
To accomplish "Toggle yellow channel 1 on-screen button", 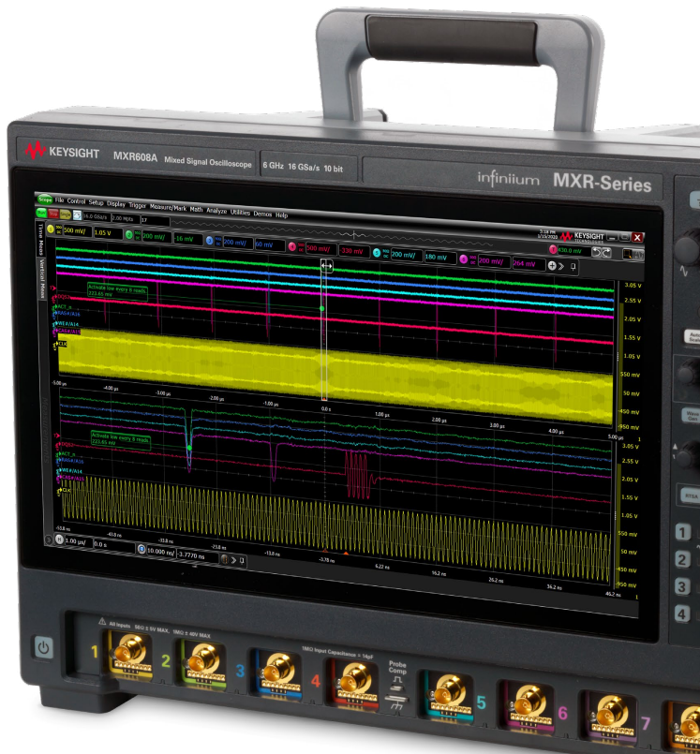I will pos(51,229).
